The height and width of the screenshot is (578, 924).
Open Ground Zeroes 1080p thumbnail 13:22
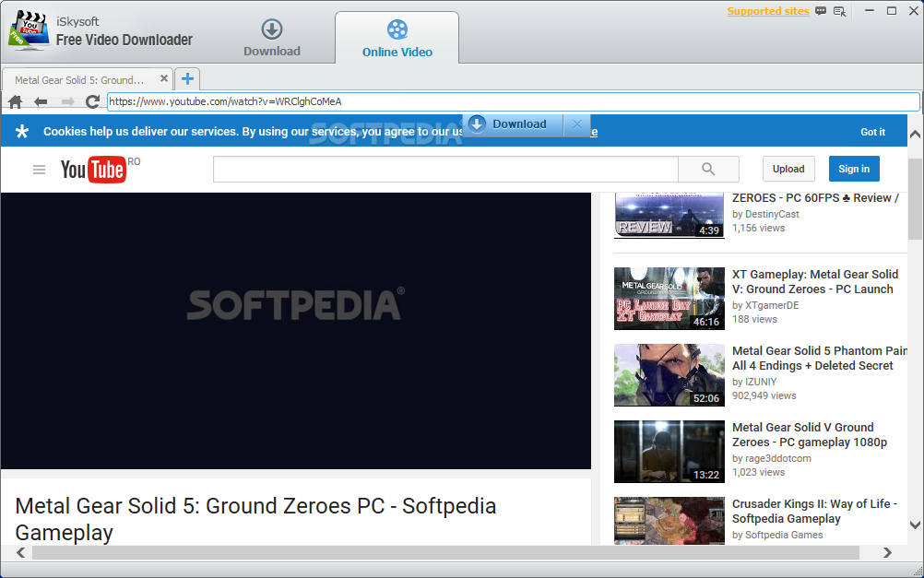(x=669, y=452)
